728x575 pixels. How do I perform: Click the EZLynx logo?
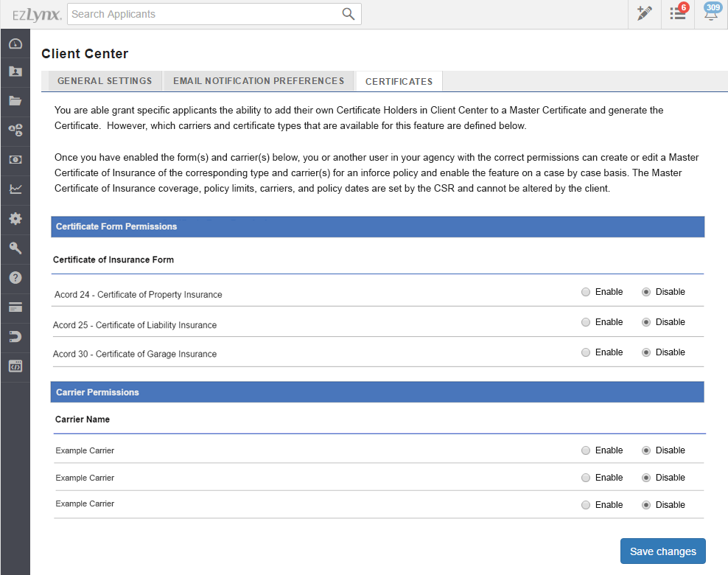click(36, 15)
